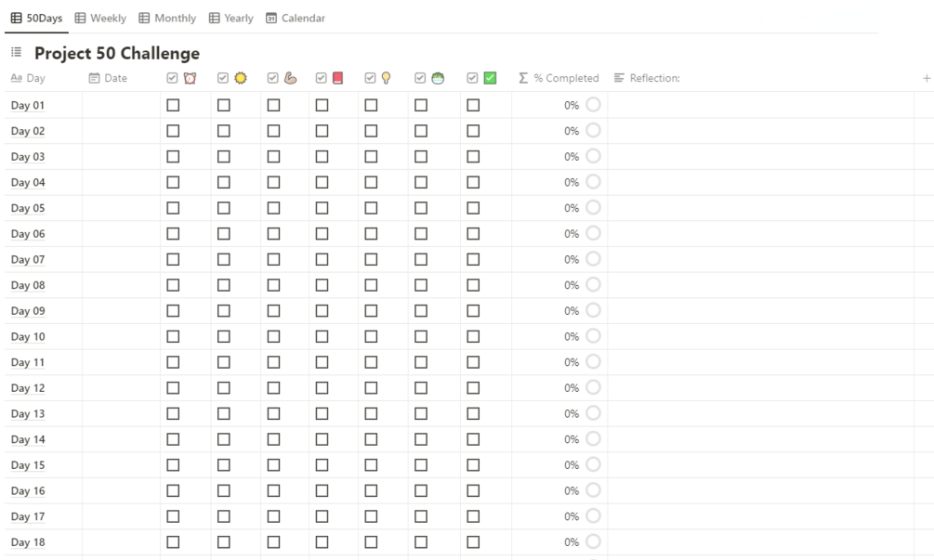Toggle the green checkmark checkbox for Day 10

(x=473, y=336)
